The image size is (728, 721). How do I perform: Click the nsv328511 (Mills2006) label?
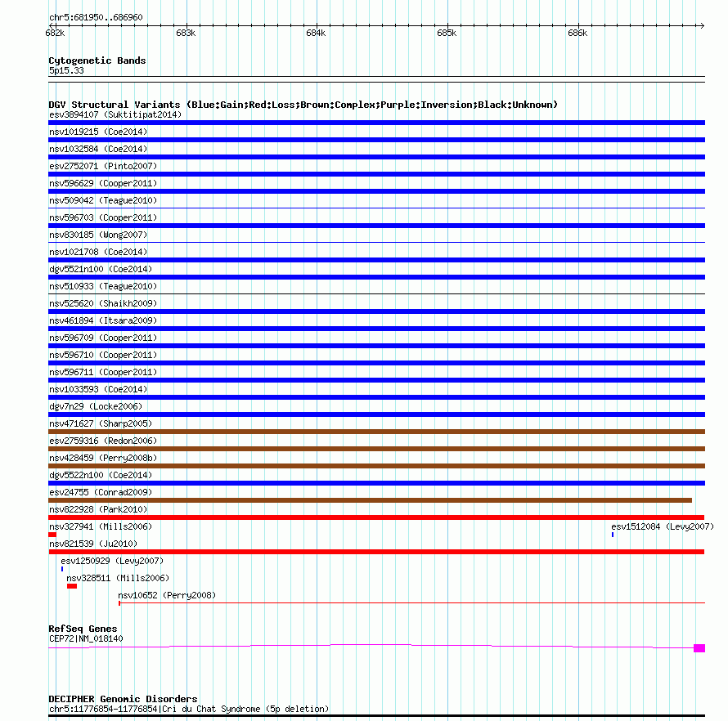(x=118, y=578)
